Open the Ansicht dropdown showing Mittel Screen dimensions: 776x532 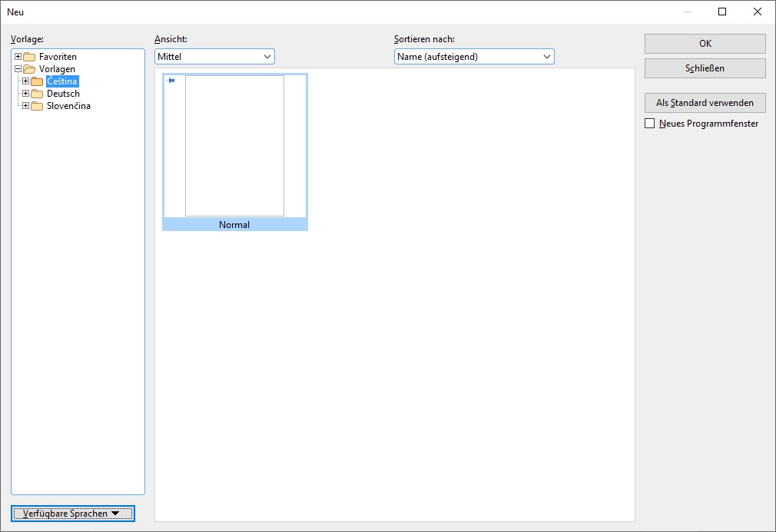[x=214, y=56]
